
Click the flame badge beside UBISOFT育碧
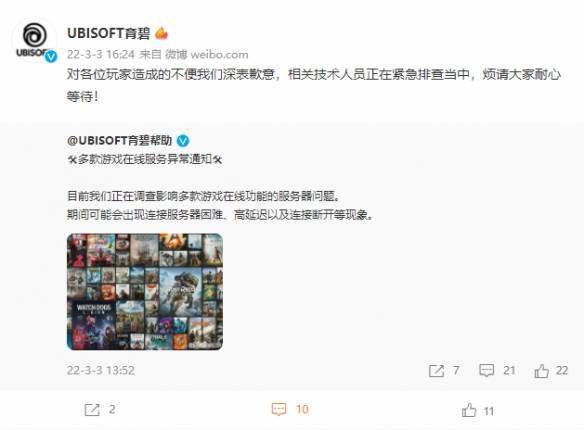coord(161,33)
